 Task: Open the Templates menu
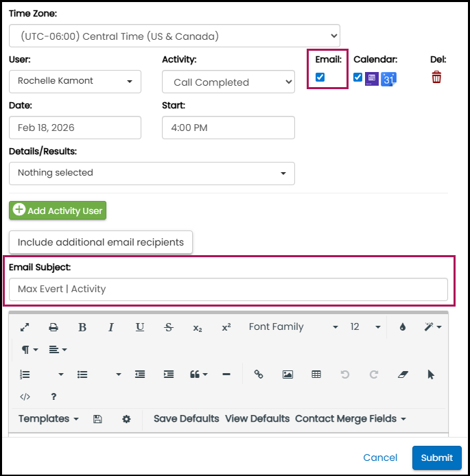click(49, 419)
